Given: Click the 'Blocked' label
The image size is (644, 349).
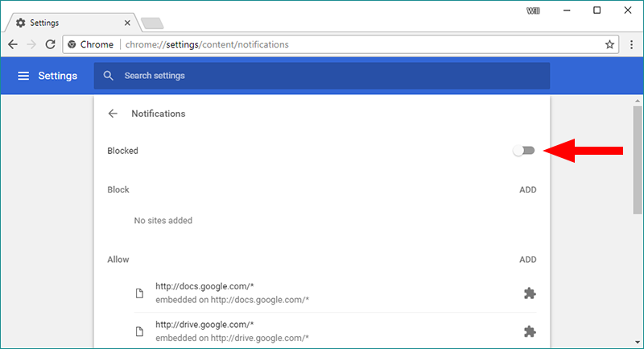Looking at the screenshot, I should tap(122, 151).
